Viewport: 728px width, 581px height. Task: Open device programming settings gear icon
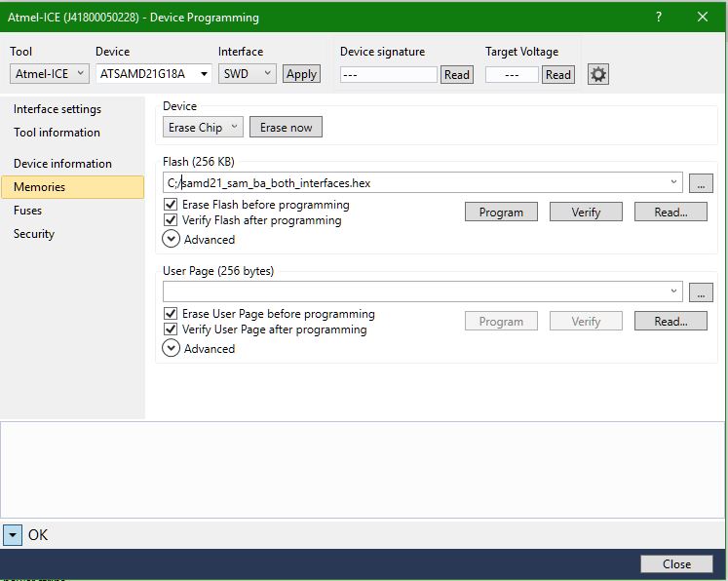(x=598, y=74)
